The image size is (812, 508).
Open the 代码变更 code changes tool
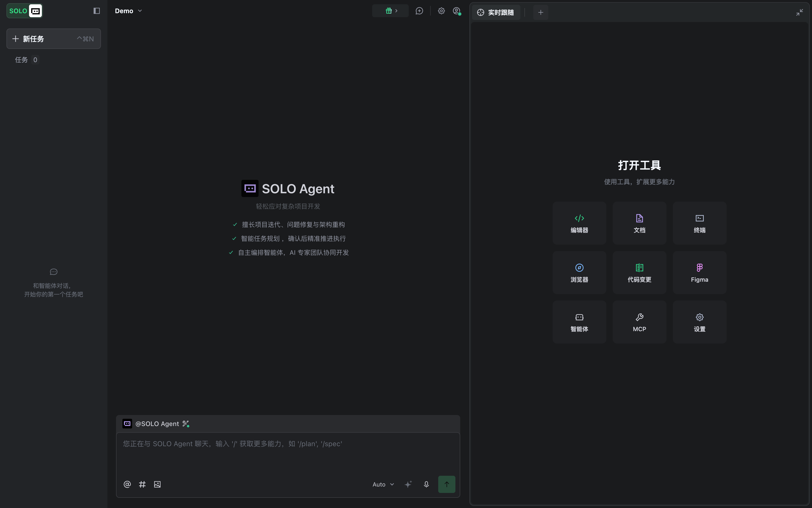(639, 273)
